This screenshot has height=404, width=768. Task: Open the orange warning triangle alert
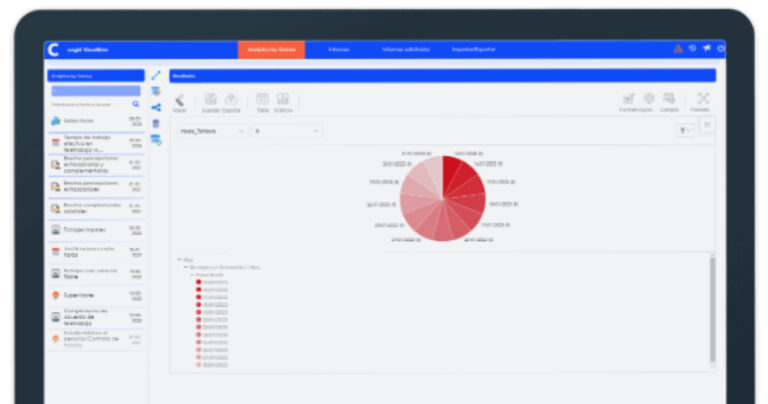click(x=678, y=48)
